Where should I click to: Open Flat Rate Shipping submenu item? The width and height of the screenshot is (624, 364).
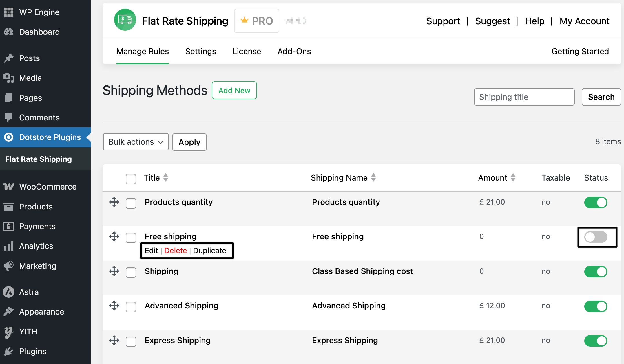click(x=39, y=159)
